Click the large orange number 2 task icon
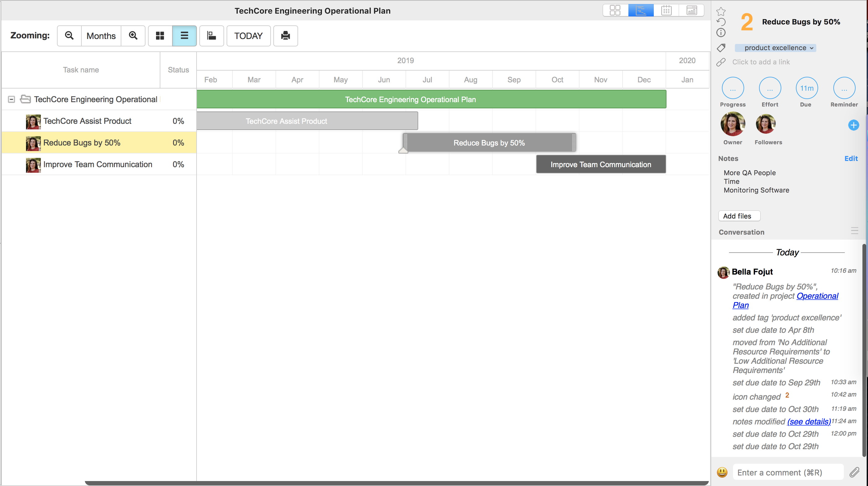 (747, 22)
